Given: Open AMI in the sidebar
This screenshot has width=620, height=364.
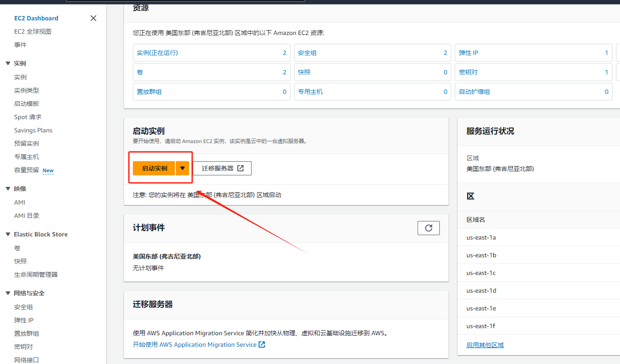Looking at the screenshot, I should (19, 202).
